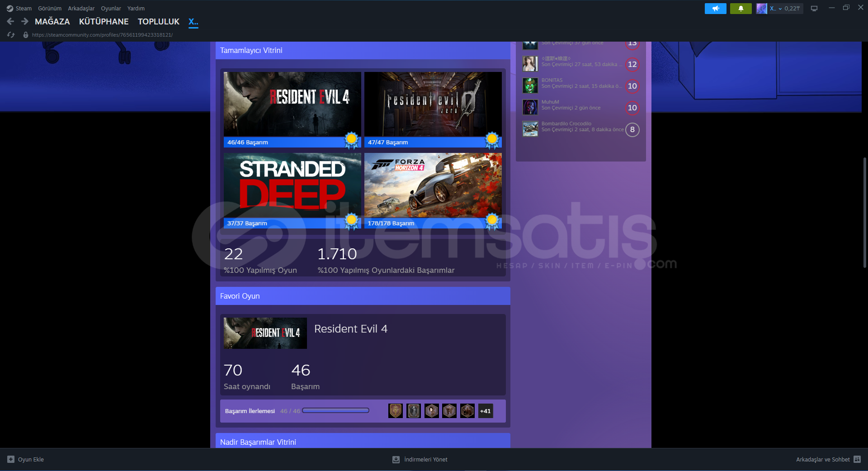Viewport: 868px width, 471px height.
Task: Open the notifications bell button
Action: 741,9
